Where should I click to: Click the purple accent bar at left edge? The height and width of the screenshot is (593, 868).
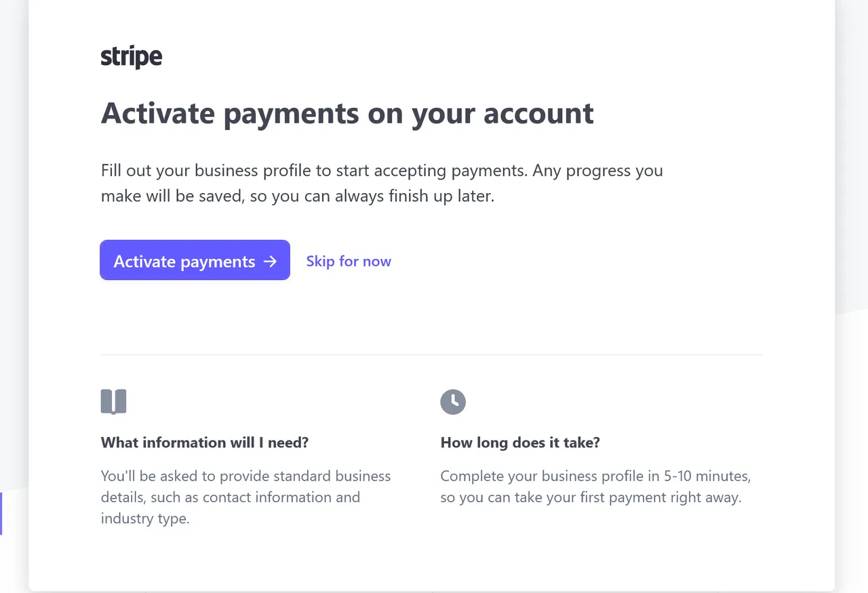1,514
